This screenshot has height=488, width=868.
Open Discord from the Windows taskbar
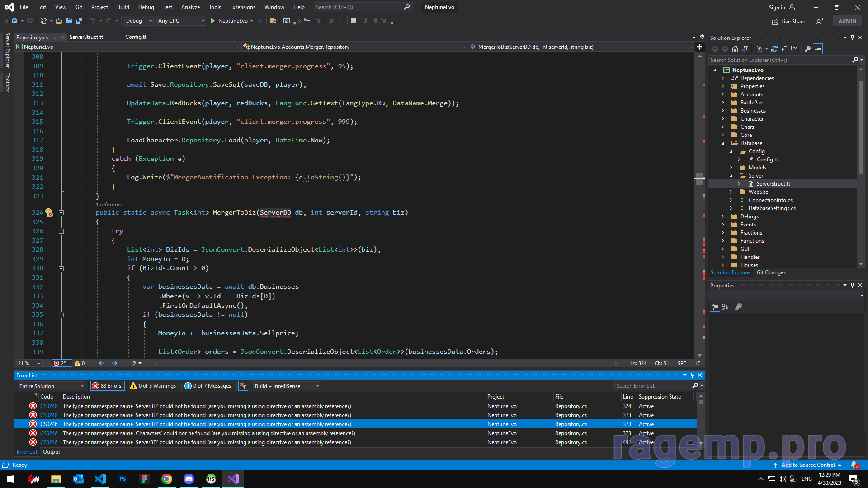(189, 479)
